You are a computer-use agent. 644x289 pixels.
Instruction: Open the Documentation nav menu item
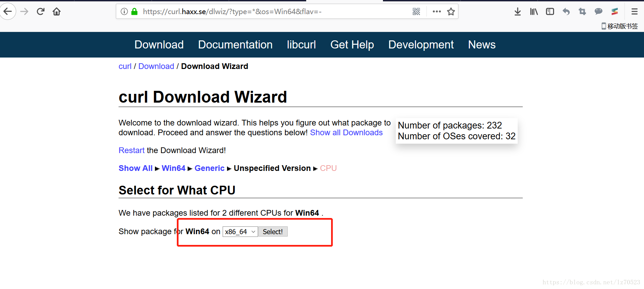pos(235,45)
